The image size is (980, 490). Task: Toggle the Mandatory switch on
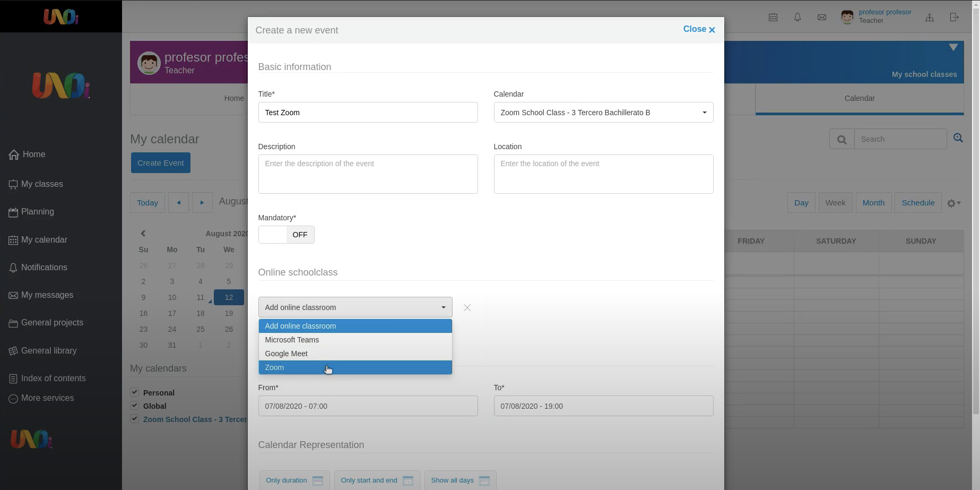pos(286,235)
